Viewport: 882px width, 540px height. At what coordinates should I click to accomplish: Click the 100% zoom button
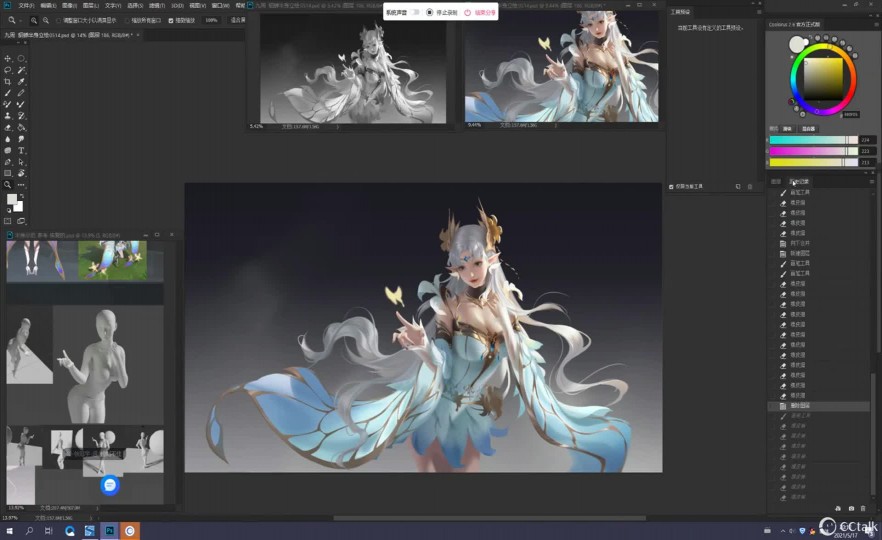[x=212, y=20]
